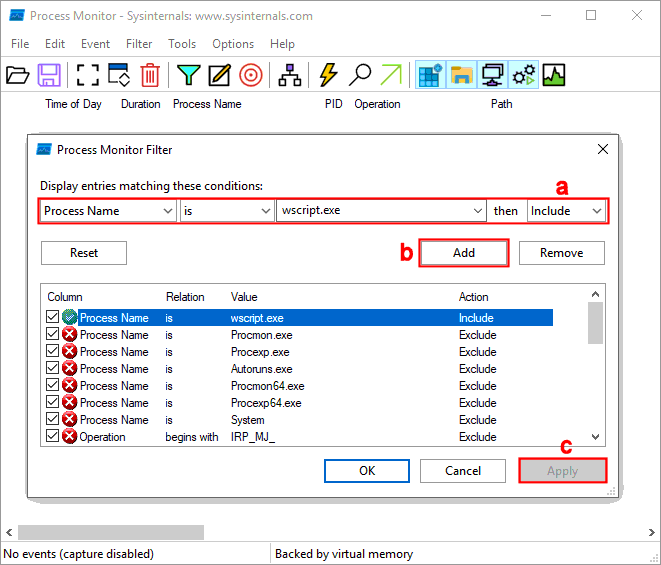
Task: Click the Clear trash can icon
Action: 150,75
